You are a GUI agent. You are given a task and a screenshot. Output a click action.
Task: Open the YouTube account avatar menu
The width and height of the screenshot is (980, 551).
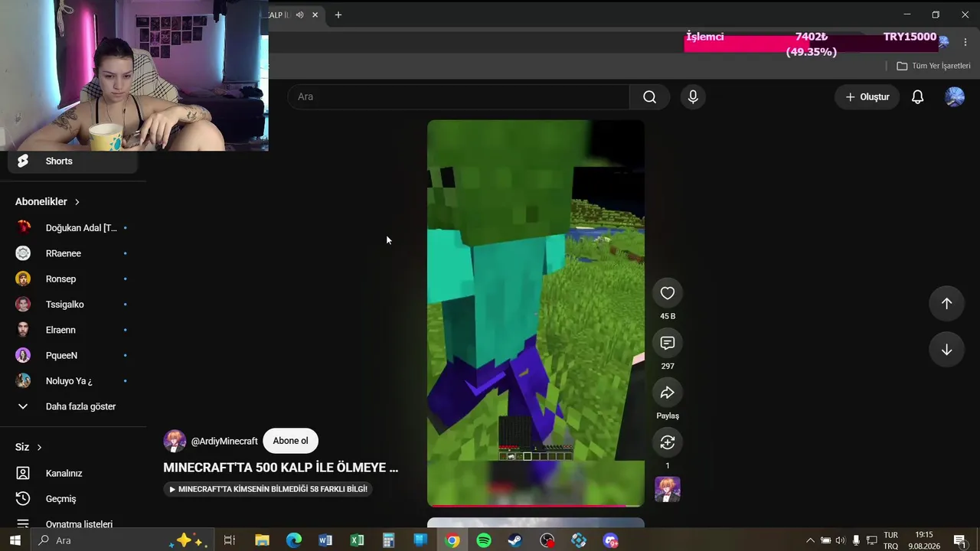pyautogui.click(x=955, y=96)
